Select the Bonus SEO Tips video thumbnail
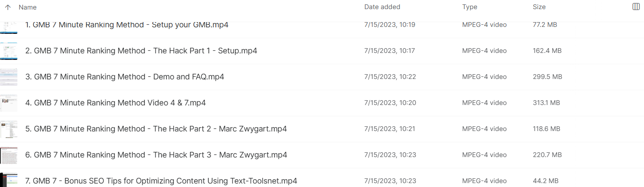The width and height of the screenshot is (644, 187). point(9,180)
